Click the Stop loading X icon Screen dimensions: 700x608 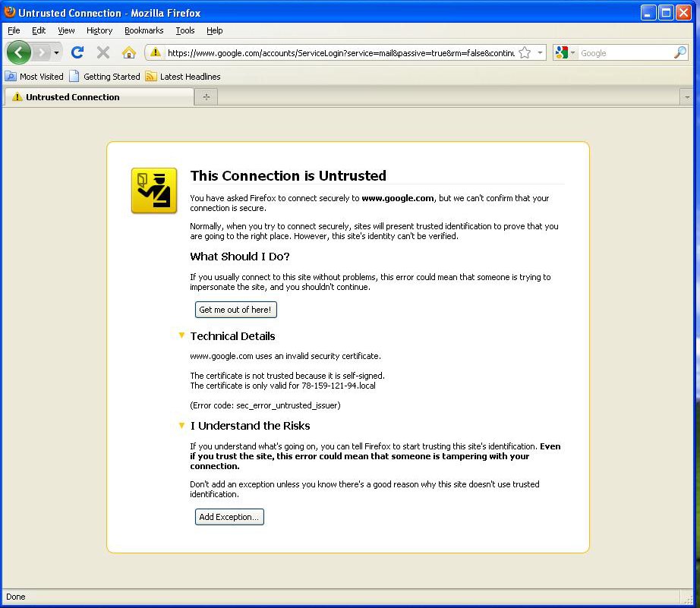point(103,52)
